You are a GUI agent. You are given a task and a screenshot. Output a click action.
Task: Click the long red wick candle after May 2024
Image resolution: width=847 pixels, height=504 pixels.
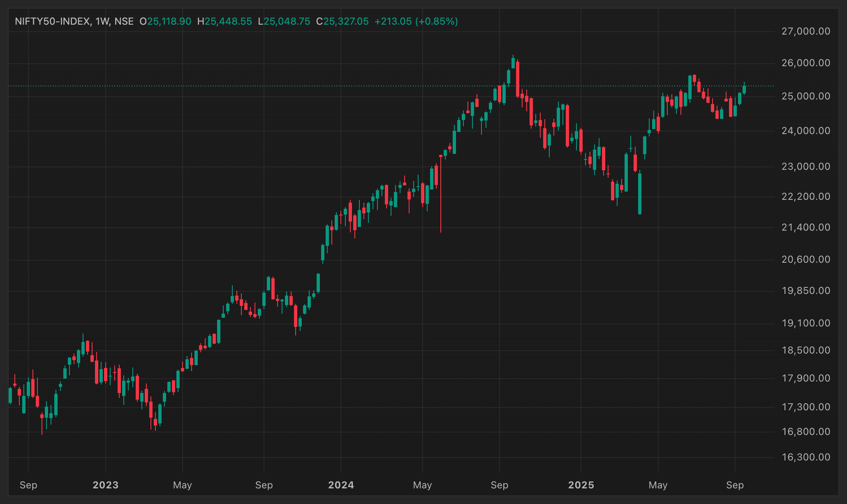[441, 193]
